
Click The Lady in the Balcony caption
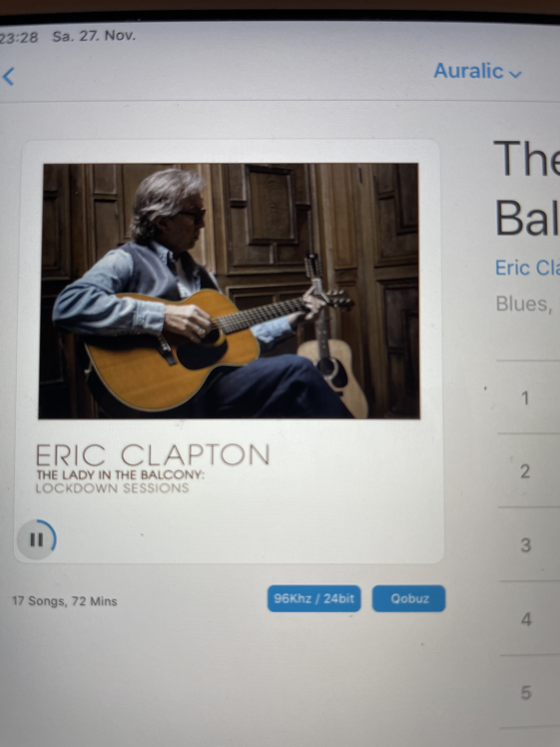(x=121, y=475)
